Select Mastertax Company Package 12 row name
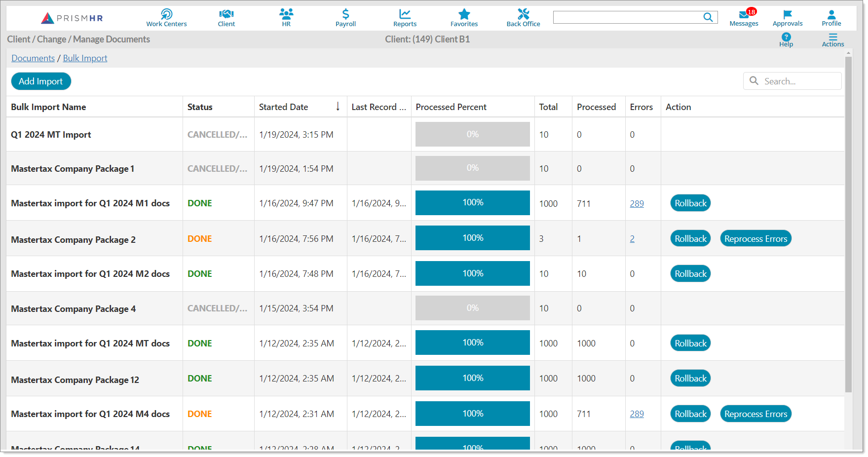 75,380
